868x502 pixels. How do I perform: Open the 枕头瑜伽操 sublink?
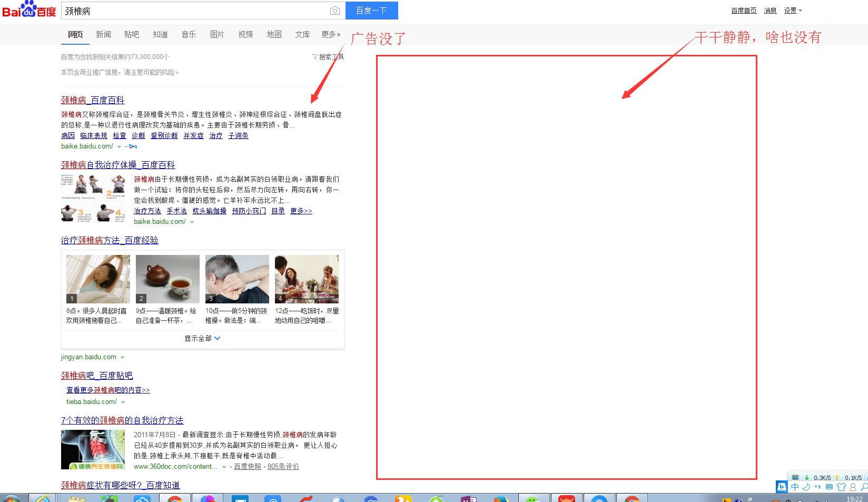click(x=209, y=211)
